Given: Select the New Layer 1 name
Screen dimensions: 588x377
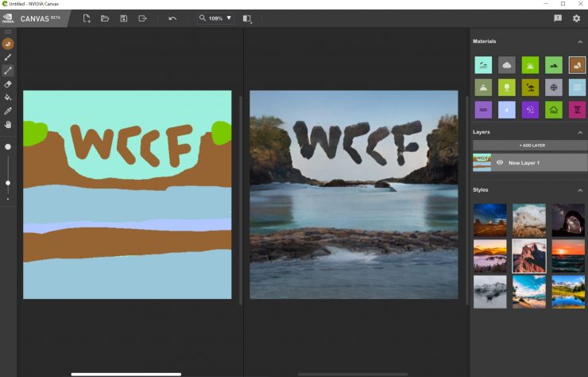Looking at the screenshot, I should [x=524, y=162].
